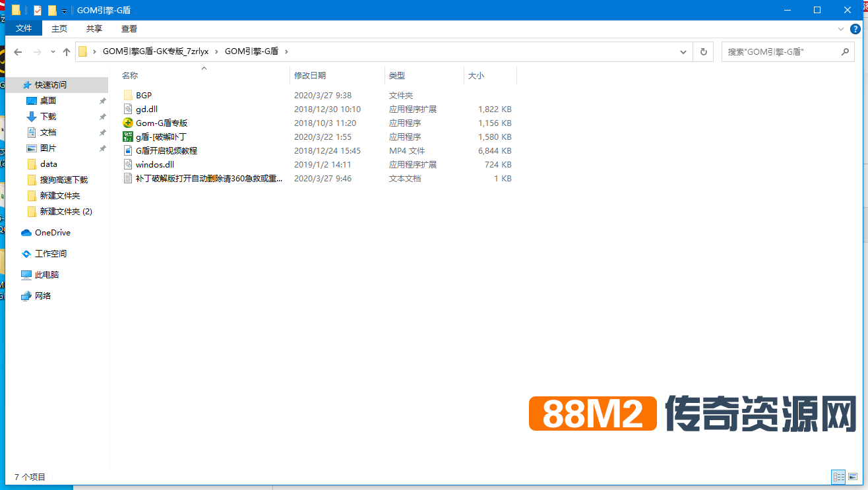Open the 文件 menu tab
This screenshot has width=868, height=490.
click(x=24, y=28)
